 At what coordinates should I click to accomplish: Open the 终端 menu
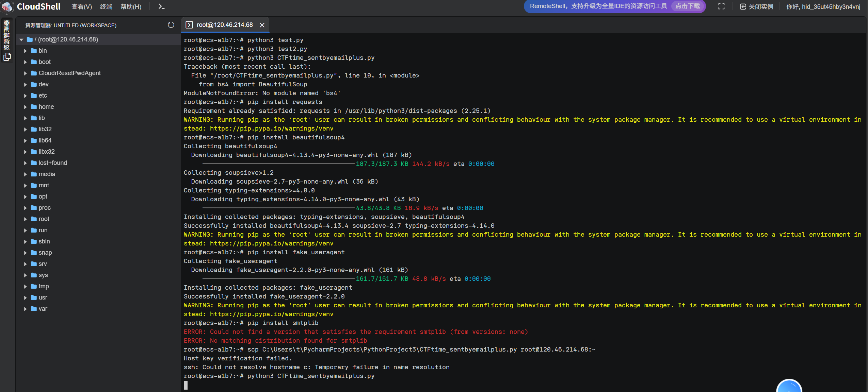[x=106, y=6]
